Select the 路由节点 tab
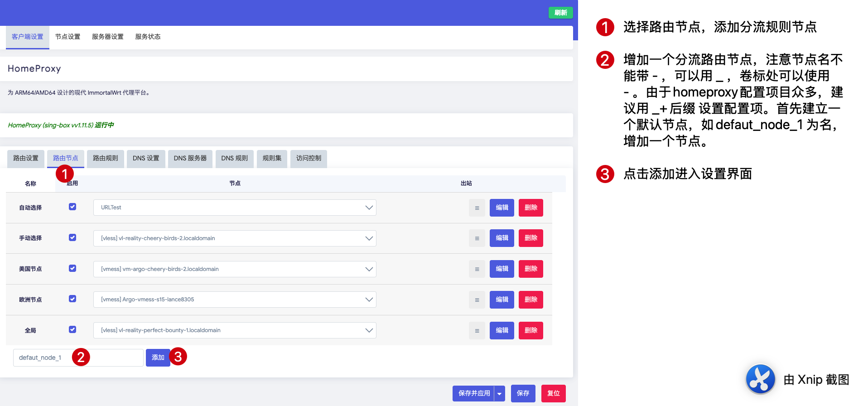This screenshot has width=868, height=406. click(x=66, y=158)
